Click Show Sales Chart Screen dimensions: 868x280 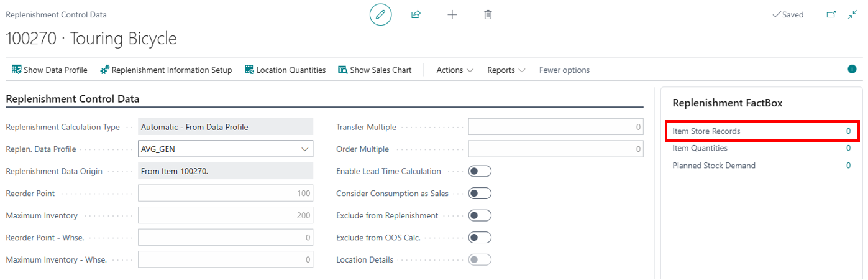tap(375, 70)
